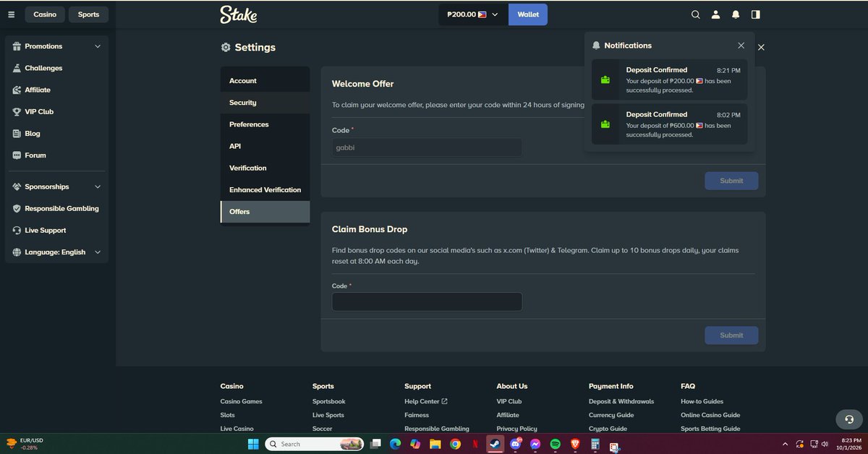Open the search magnifier icon in header
The height and width of the screenshot is (454, 868).
pyautogui.click(x=696, y=14)
